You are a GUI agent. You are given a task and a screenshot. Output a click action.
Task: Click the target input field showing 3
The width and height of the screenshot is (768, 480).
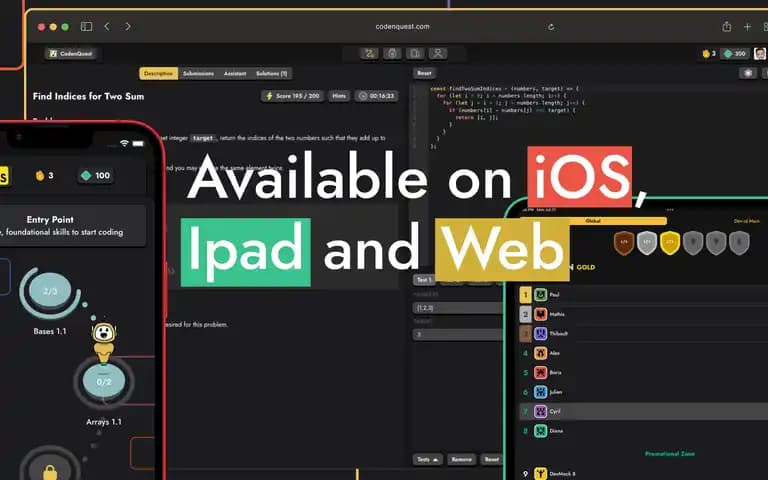point(458,335)
